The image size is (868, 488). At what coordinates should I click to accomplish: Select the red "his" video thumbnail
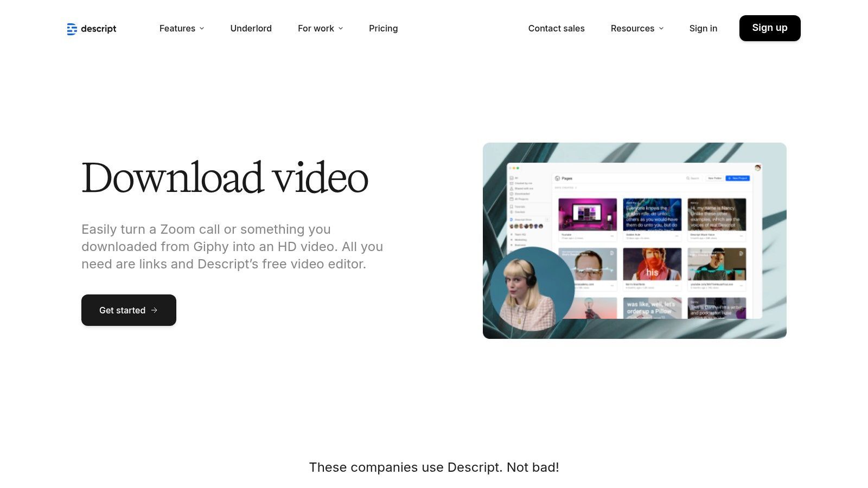[x=652, y=264]
